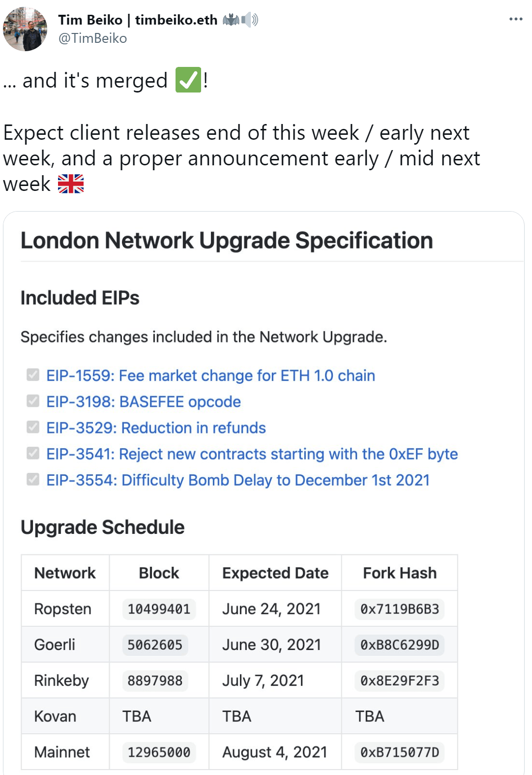The image size is (532, 775).
Task: Toggle the EIP-3554 checkbox
Action: 33,479
